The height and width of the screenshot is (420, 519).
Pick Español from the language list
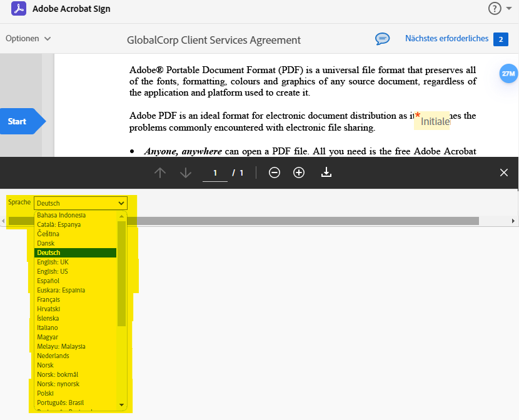point(76,281)
